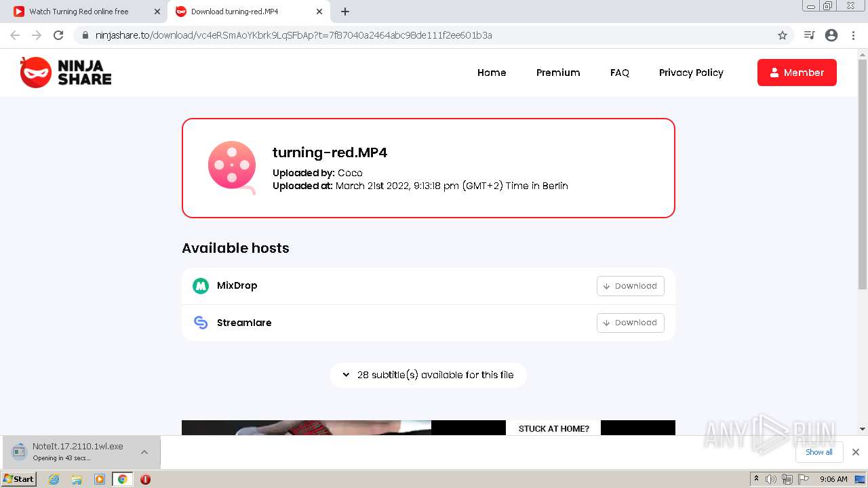The image size is (868, 488).
Task: View site info via the padlock icon
Action: 85,35
